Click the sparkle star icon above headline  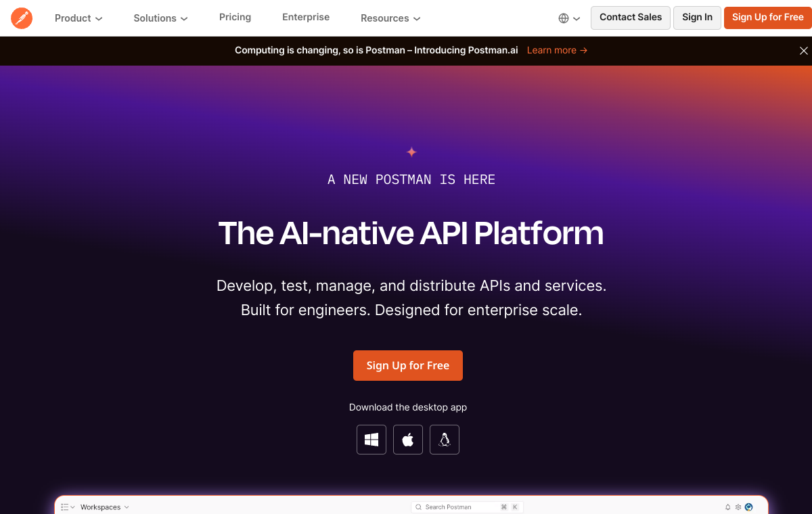(x=411, y=152)
